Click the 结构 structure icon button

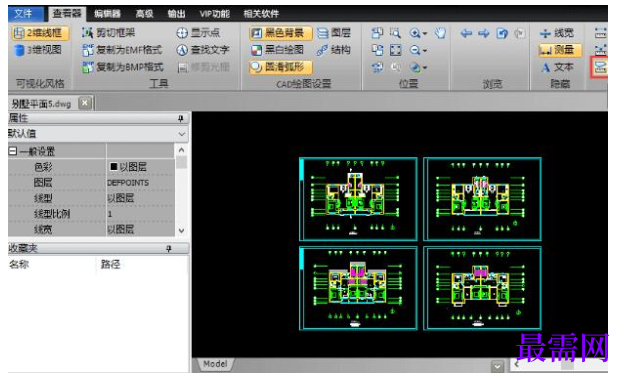coord(334,50)
